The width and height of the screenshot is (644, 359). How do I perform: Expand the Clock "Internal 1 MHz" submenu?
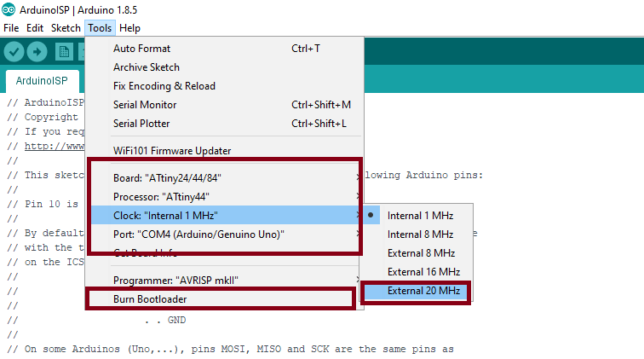coord(225,216)
